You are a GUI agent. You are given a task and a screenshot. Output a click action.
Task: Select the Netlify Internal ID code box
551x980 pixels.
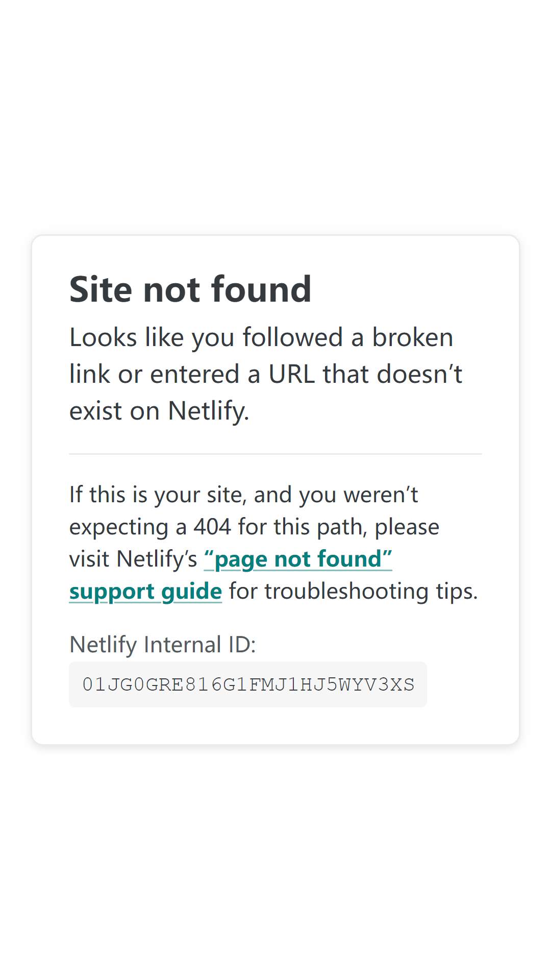point(248,684)
